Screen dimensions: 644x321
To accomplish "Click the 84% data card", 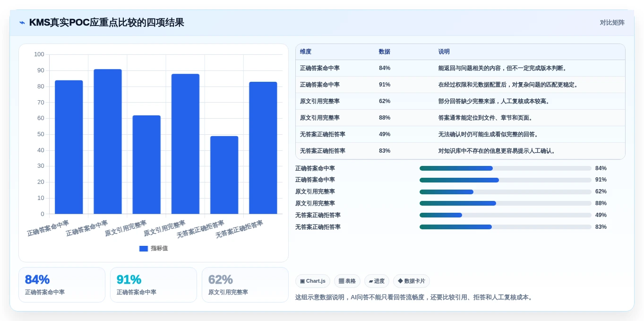I will 62,285.
